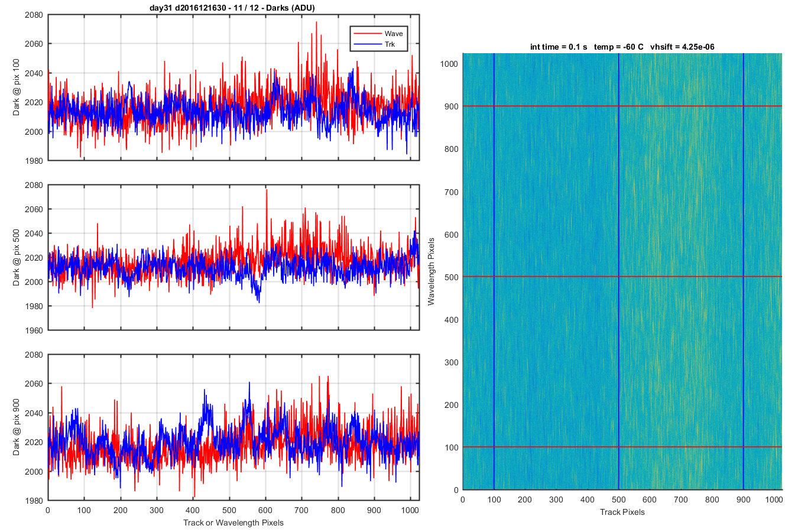Image resolution: width=798 pixels, height=532 pixels.
Task: Click red horizontal line at wavelength pixel 900
Action: click(622, 106)
